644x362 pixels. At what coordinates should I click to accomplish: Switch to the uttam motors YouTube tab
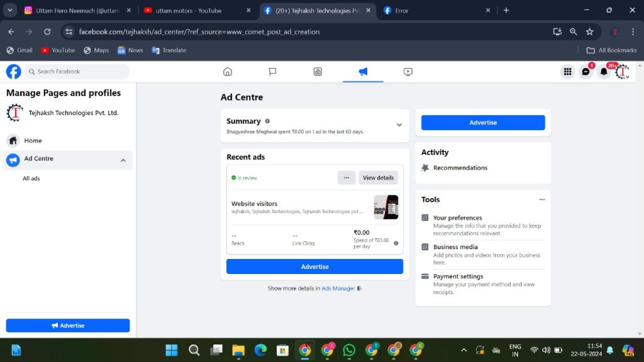[x=197, y=10]
